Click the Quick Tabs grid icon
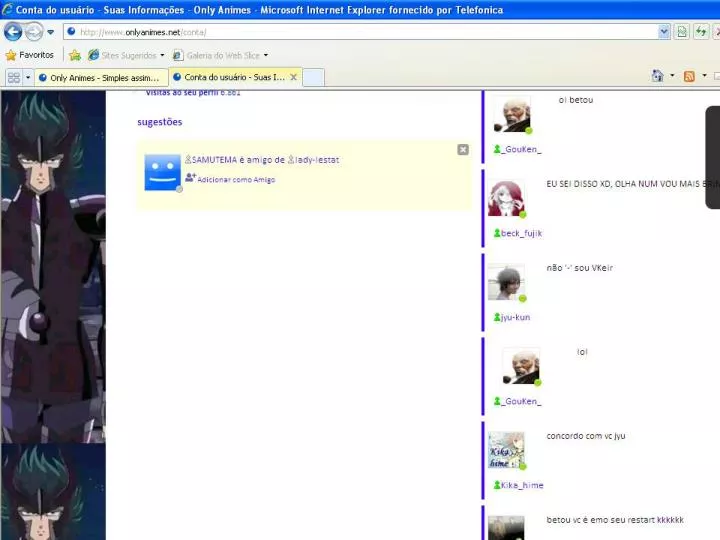 point(14,77)
